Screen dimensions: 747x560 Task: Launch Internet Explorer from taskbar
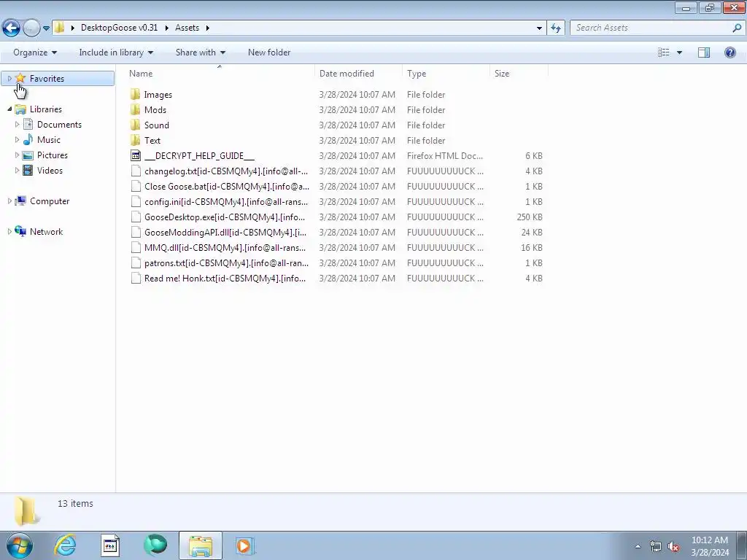(65, 545)
